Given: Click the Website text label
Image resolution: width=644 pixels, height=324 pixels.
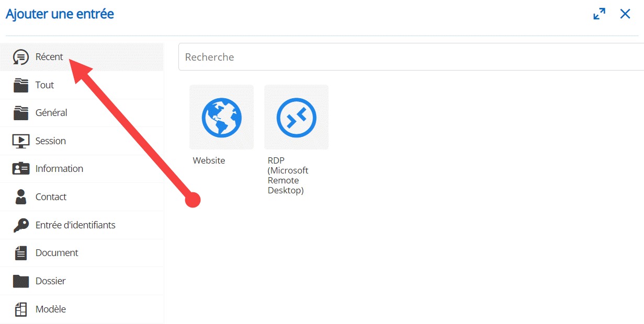Looking at the screenshot, I should [x=209, y=161].
